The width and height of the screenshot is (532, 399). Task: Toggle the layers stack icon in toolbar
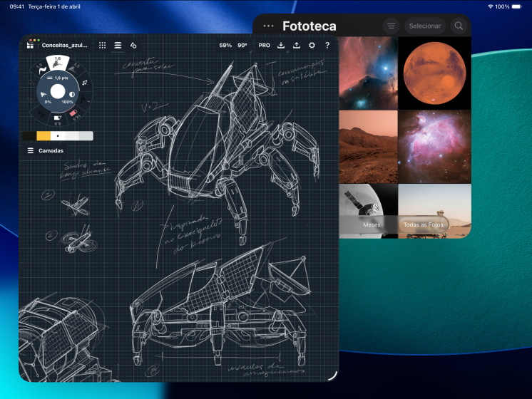(118, 45)
